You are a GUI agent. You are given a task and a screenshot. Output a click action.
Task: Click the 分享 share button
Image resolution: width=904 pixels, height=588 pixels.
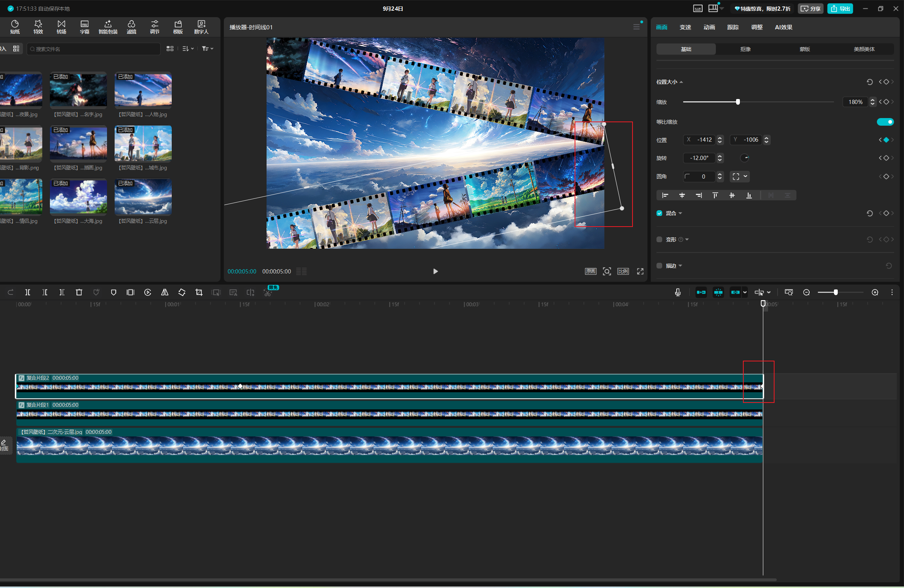(x=810, y=8)
